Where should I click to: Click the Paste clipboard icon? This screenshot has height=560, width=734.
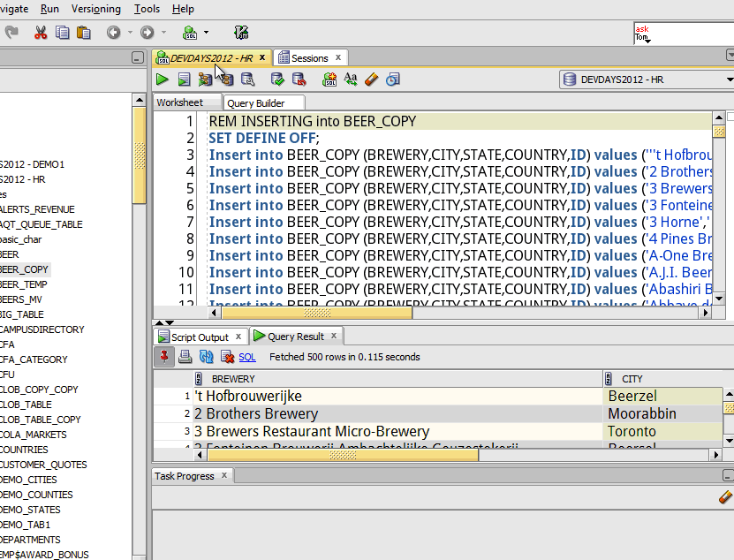pyautogui.click(x=84, y=33)
